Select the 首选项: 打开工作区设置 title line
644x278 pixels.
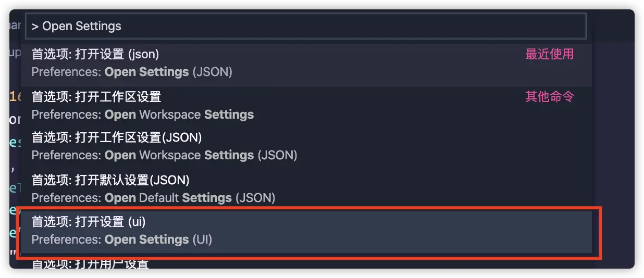click(96, 97)
